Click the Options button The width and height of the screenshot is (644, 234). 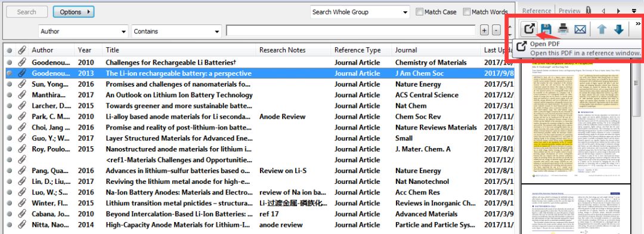tap(73, 12)
